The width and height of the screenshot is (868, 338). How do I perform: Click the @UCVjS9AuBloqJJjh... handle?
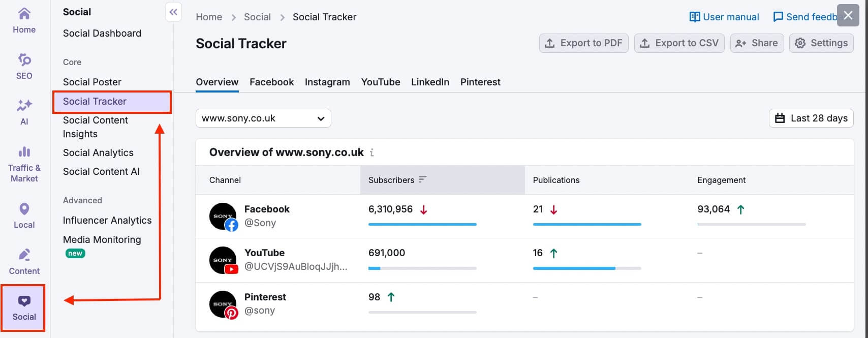296,266
